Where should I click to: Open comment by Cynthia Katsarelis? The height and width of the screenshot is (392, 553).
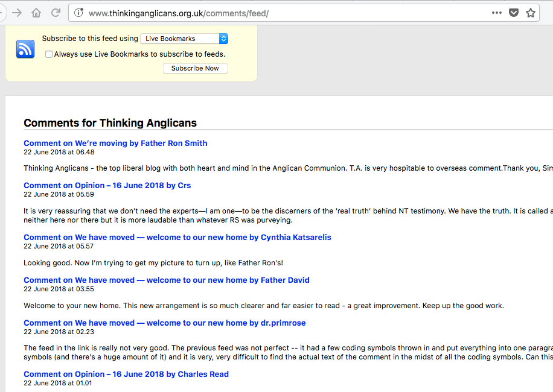click(177, 238)
